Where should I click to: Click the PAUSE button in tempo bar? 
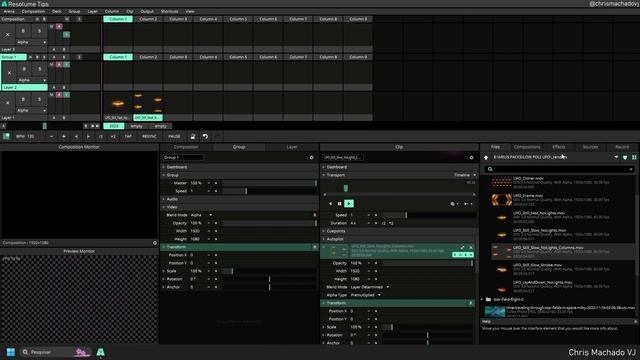174,136
